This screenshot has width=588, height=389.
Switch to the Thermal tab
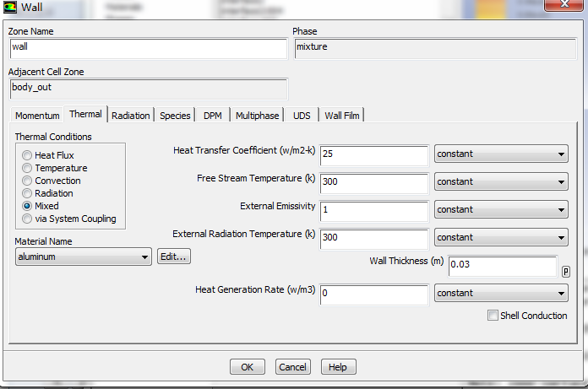click(x=85, y=114)
